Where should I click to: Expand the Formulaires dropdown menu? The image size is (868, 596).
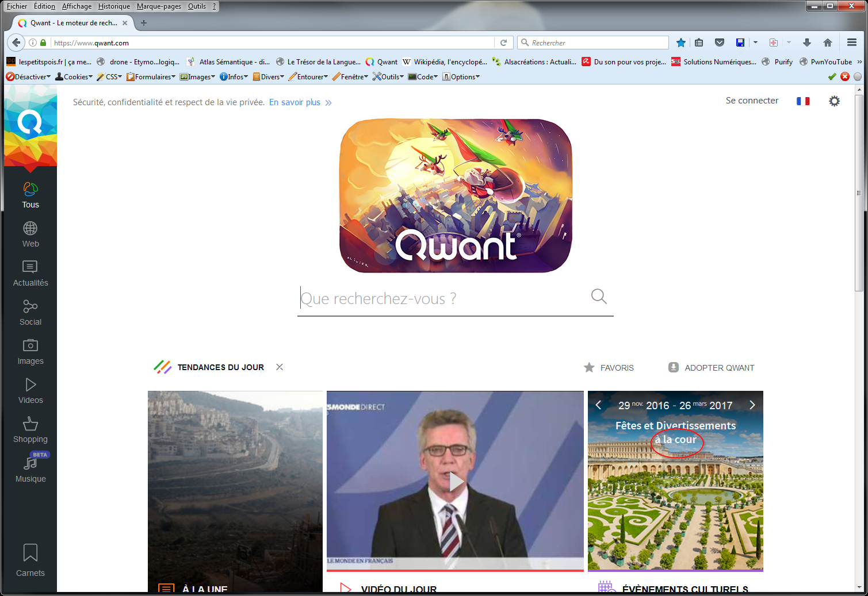click(152, 77)
